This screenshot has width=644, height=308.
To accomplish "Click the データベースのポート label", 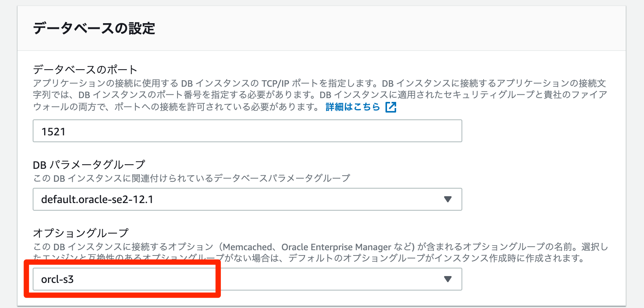I will click(x=85, y=70).
